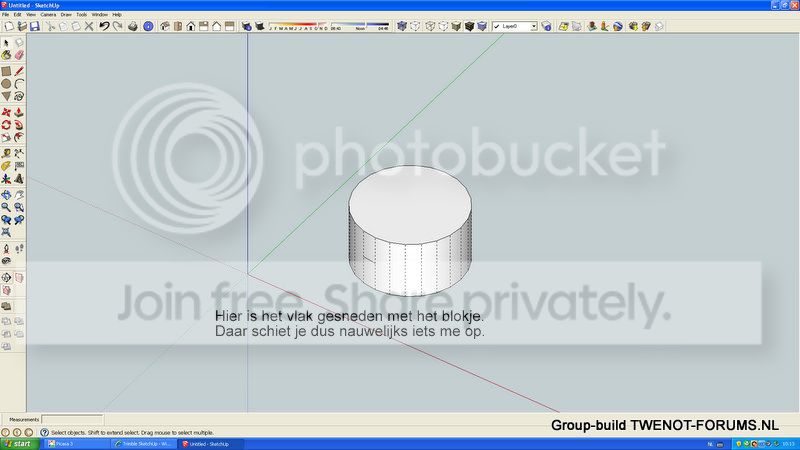Image resolution: width=800 pixels, height=450 pixels.
Task: Print the model via printer icon
Action: 133,26
